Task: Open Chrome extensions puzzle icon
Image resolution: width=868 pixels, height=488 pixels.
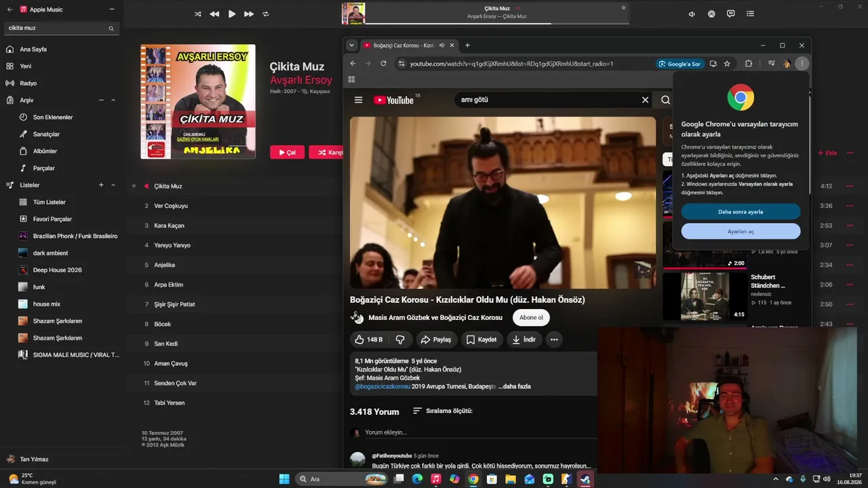Action: tap(749, 64)
